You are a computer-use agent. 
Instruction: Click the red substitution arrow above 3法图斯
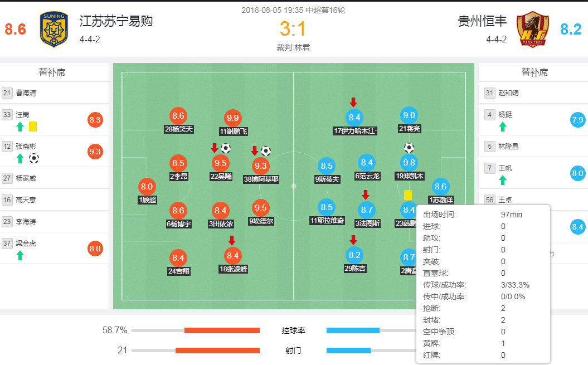point(367,194)
